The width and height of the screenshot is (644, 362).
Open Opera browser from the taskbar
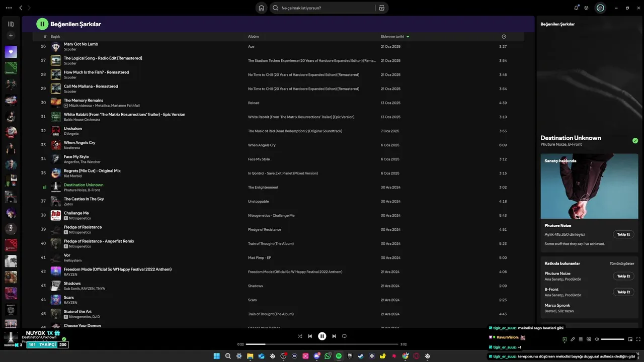tap(417, 356)
